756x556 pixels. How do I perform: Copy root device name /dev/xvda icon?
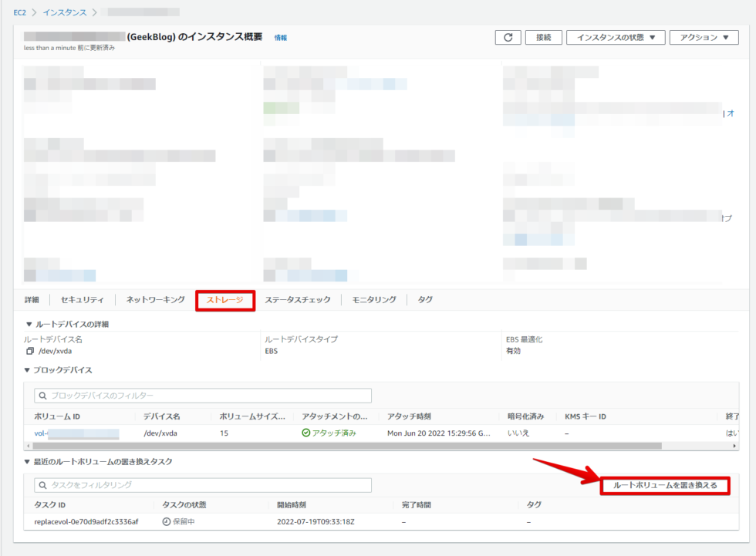(30, 351)
